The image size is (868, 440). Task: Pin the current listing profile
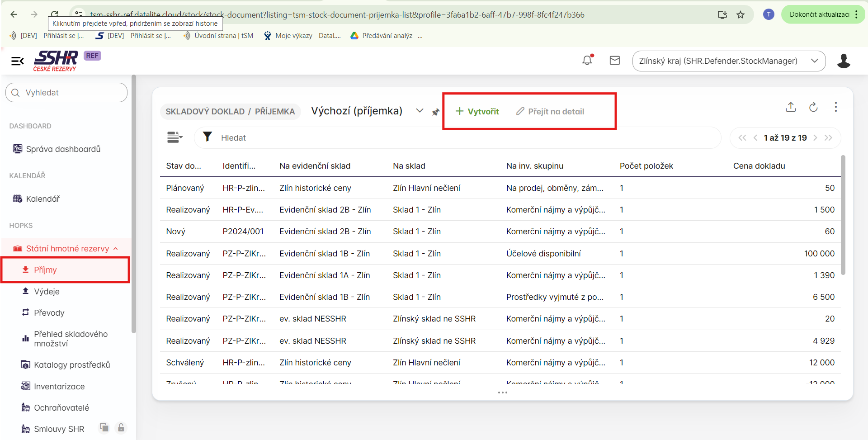click(435, 112)
